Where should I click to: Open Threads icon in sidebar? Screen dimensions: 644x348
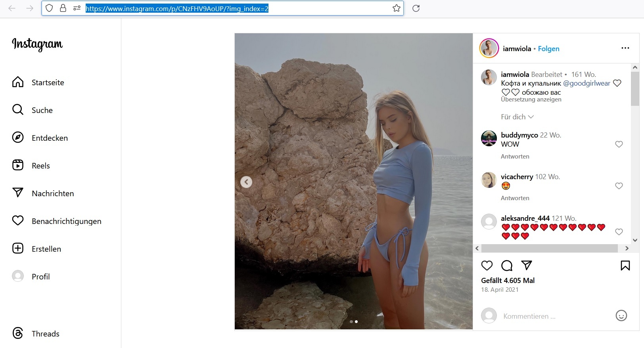[x=18, y=333]
